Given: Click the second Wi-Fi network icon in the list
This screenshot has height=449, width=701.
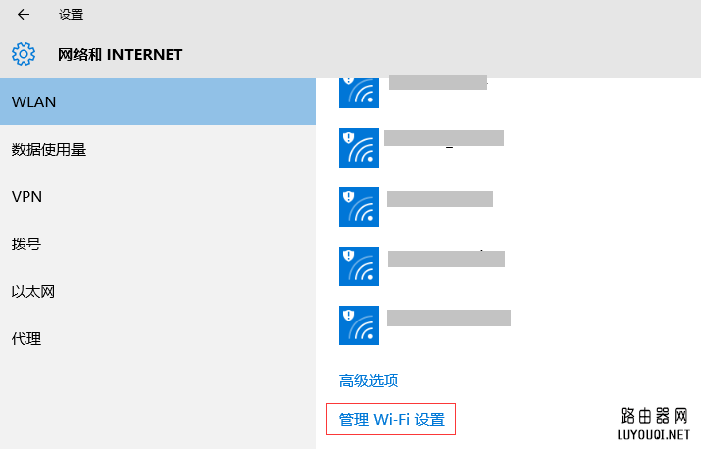Looking at the screenshot, I should 359,148.
